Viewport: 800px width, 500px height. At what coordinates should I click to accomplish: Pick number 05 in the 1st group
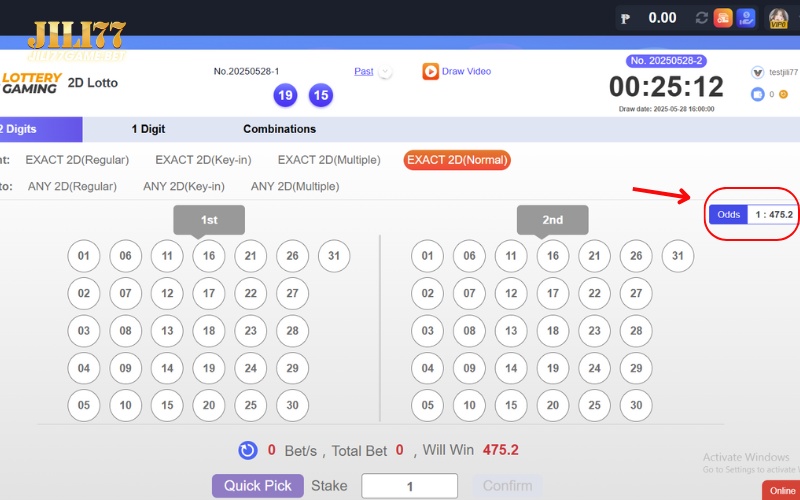[84, 405]
